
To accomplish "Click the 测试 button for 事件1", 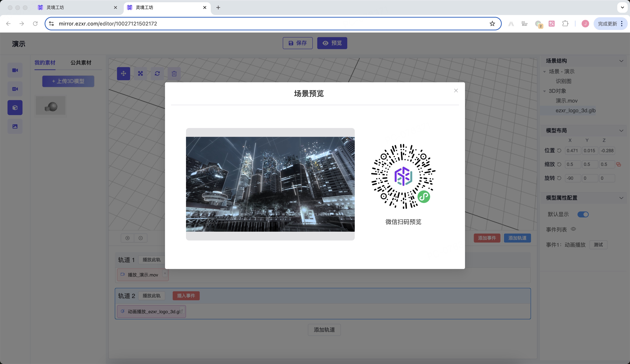I will (598, 245).
